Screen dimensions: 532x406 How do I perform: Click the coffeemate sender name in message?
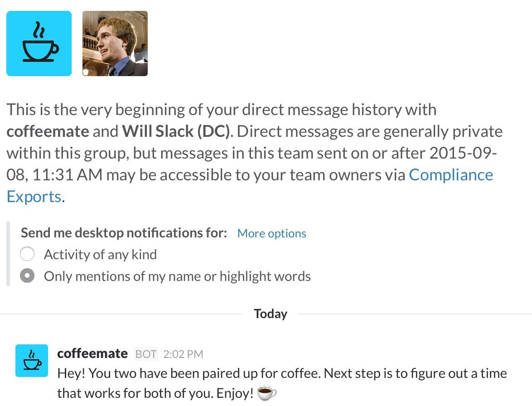92,353
